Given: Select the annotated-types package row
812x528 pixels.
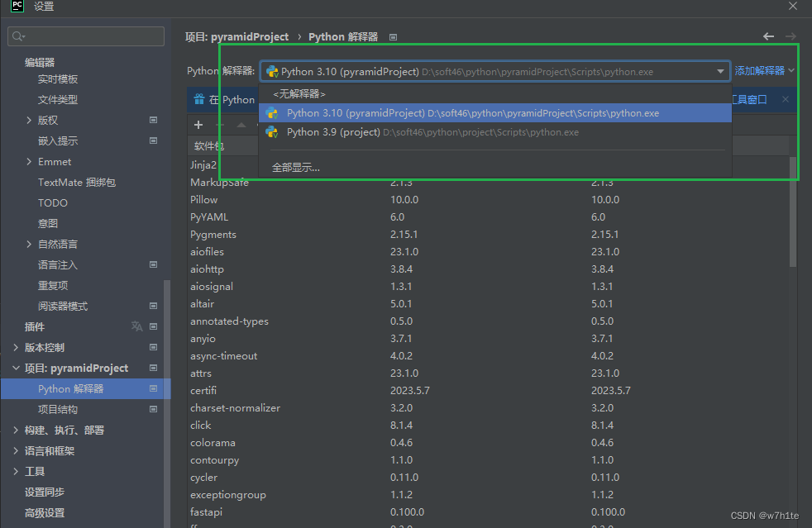Looking at the screenshot, I should 489,321.
